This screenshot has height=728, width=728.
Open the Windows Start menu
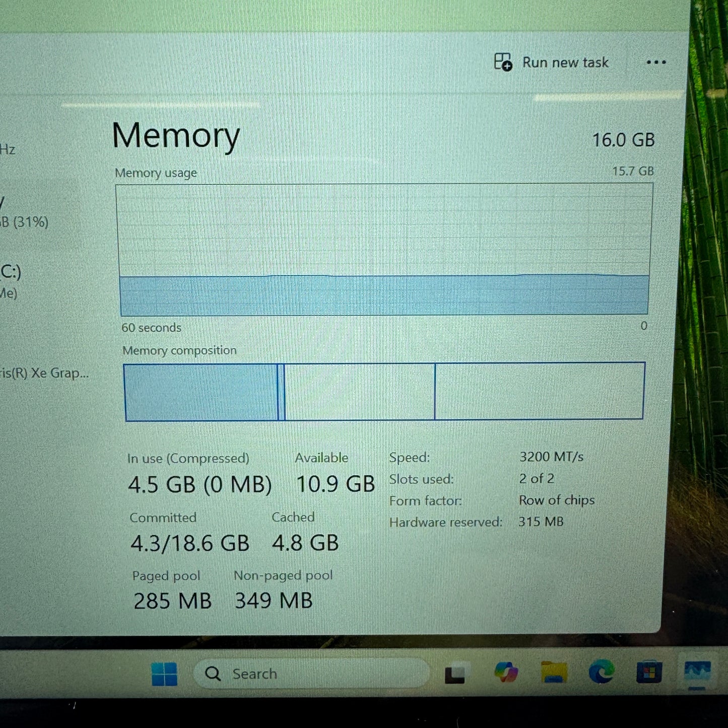tap(164, 674)
